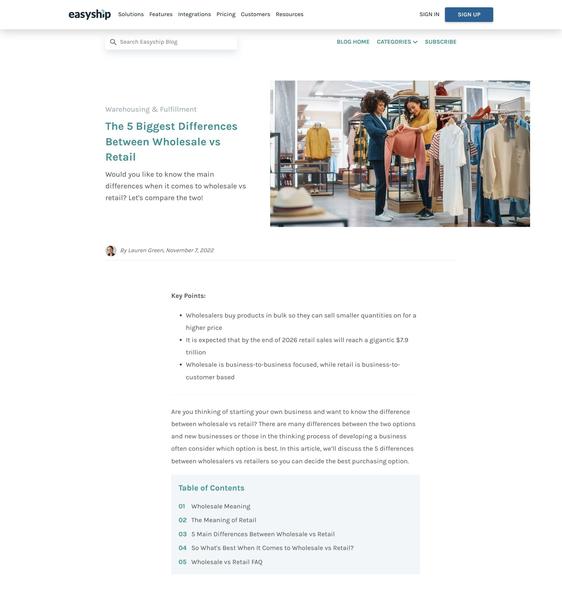Click the search magnifier icon
The image size is (562, 600).
point(113,42)
